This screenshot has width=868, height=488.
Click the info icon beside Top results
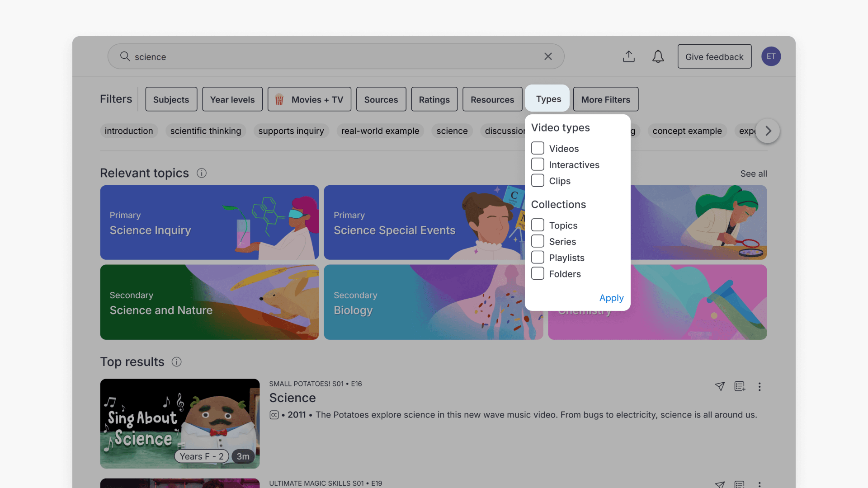177,362
